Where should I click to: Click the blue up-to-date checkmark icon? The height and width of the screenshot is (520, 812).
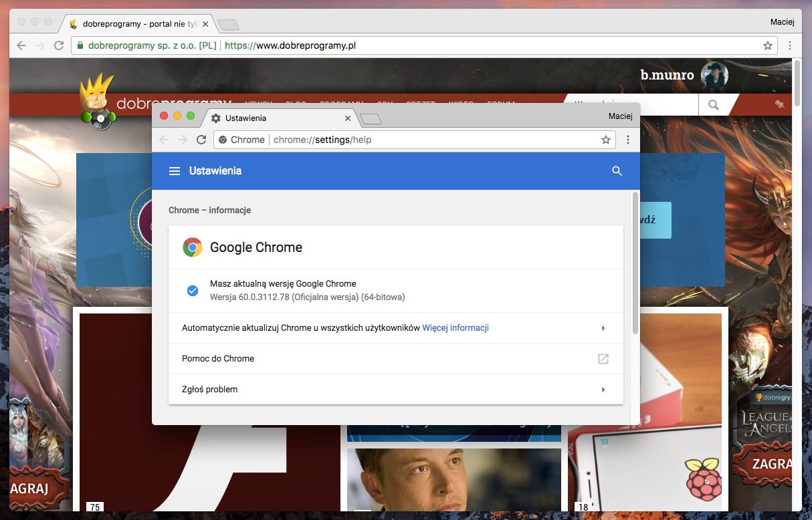click(193, 290)
